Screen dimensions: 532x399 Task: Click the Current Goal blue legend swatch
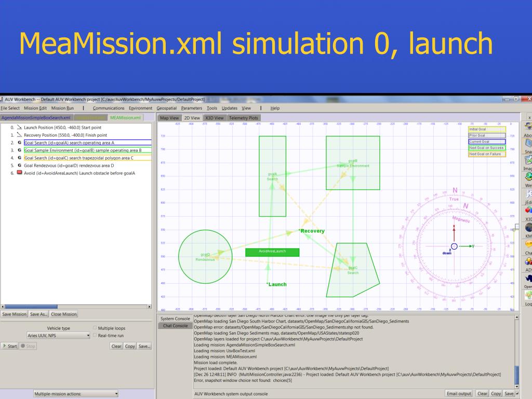click(486, 141)
